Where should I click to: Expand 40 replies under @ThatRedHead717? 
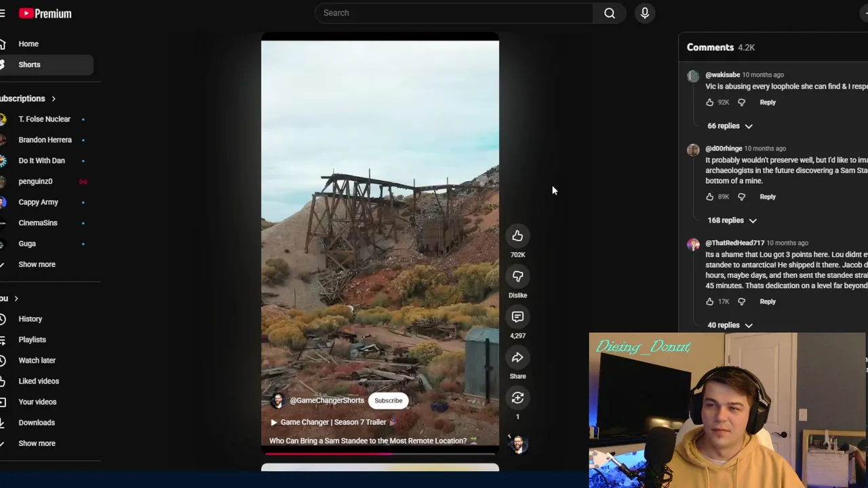730,325
